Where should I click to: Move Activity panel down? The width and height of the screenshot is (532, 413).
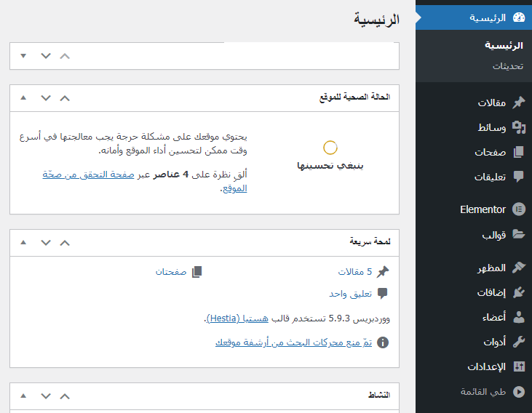(x=46, y=396)
